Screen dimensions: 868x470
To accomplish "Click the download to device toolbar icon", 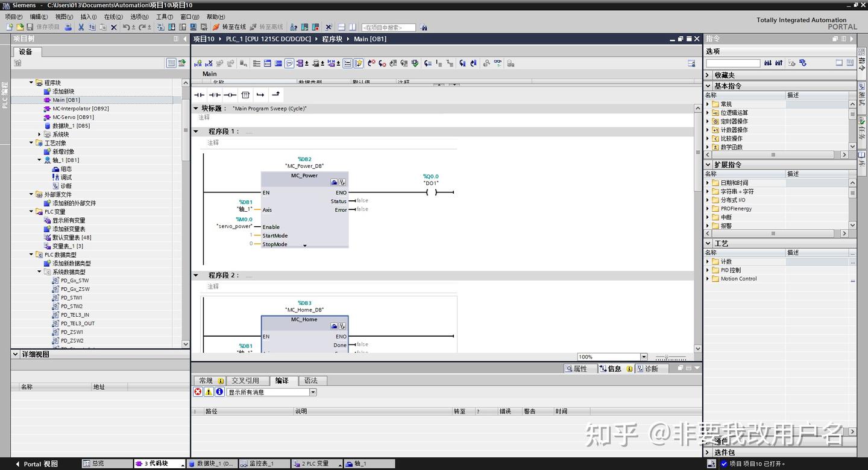I will pos(171,26).
